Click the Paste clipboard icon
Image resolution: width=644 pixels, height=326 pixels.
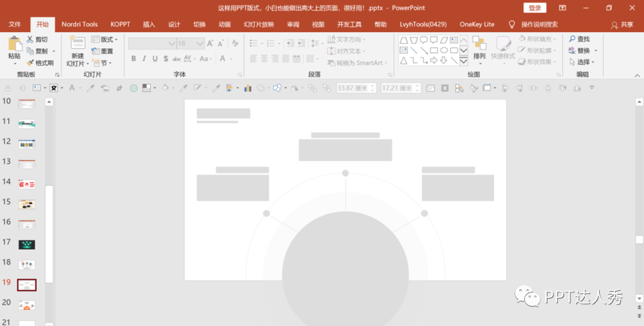click(15, 44)
